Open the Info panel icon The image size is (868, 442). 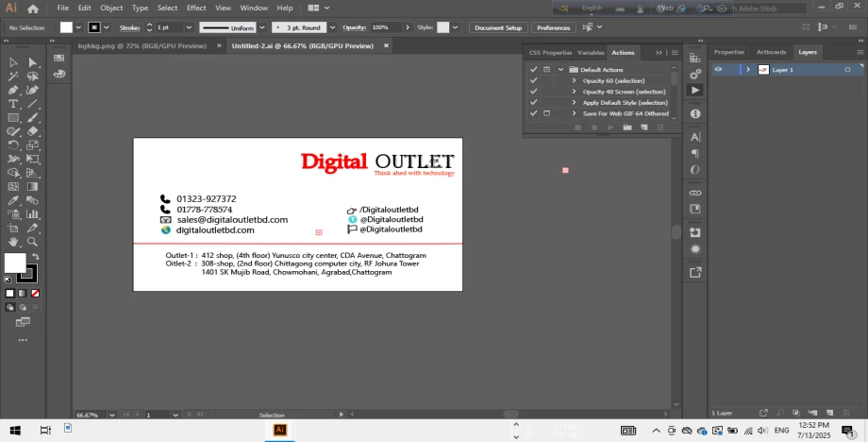point(695,113)
